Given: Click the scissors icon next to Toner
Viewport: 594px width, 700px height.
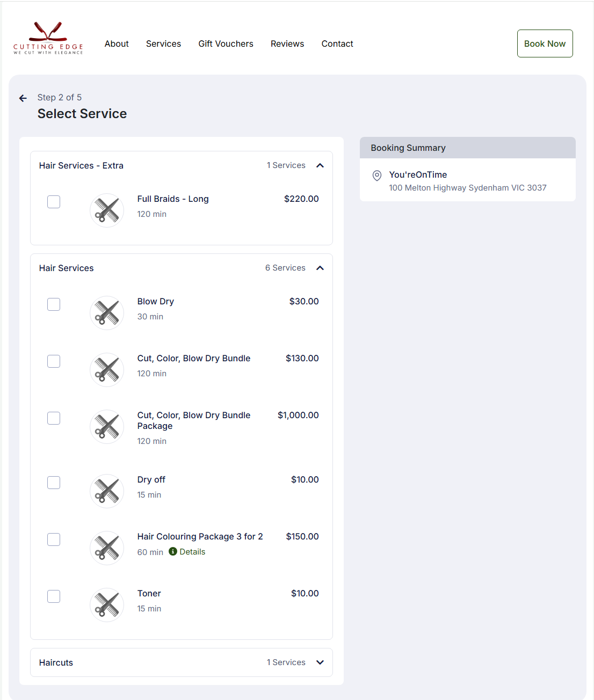Looking at the screenshot, I should pos(106,604).
